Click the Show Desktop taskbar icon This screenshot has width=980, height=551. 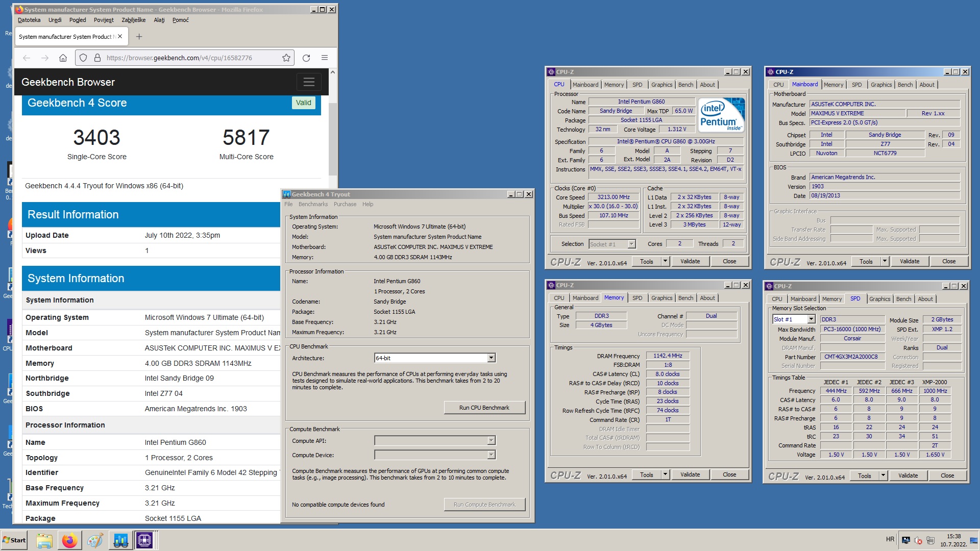click(x=974, y=540)
